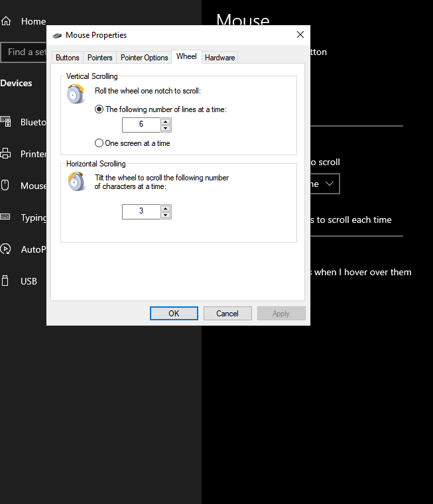Screen dimensions: 433x504
Task: Click the USB icon in Settings sidebar
Action: 5,281
